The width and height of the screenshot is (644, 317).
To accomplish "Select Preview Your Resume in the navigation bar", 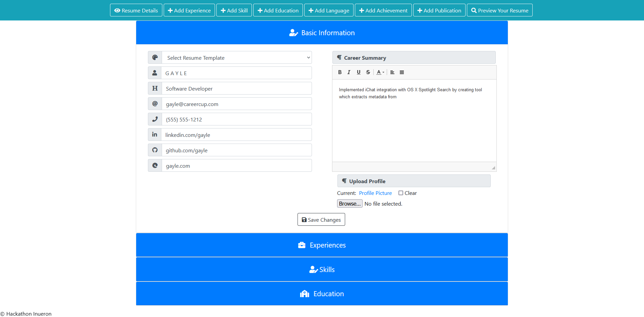I will [499, 10].
